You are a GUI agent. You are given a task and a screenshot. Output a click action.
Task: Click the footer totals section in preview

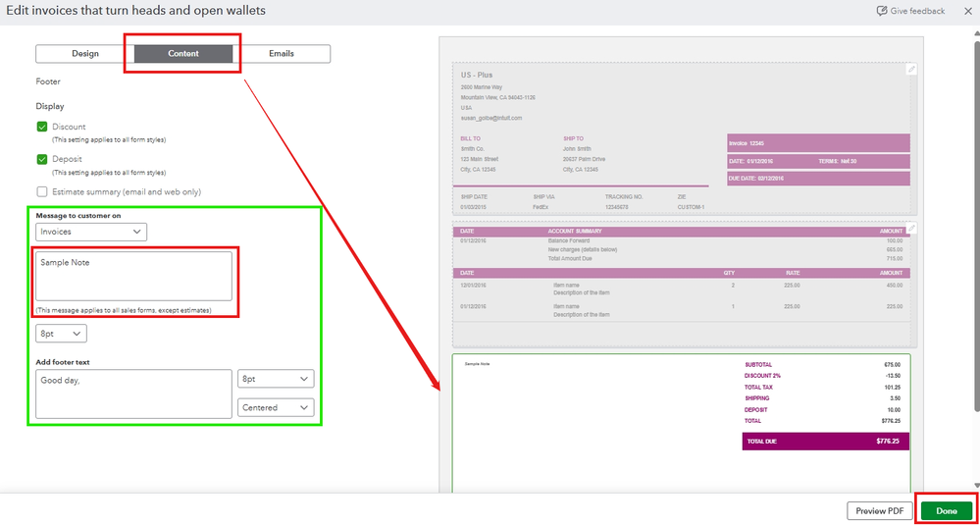point(681,423)
